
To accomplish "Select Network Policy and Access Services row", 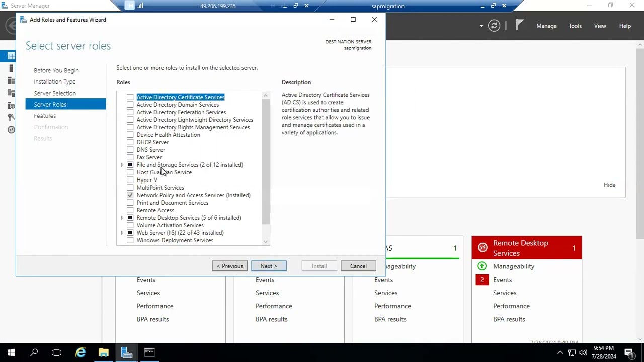I will [193, 195].
